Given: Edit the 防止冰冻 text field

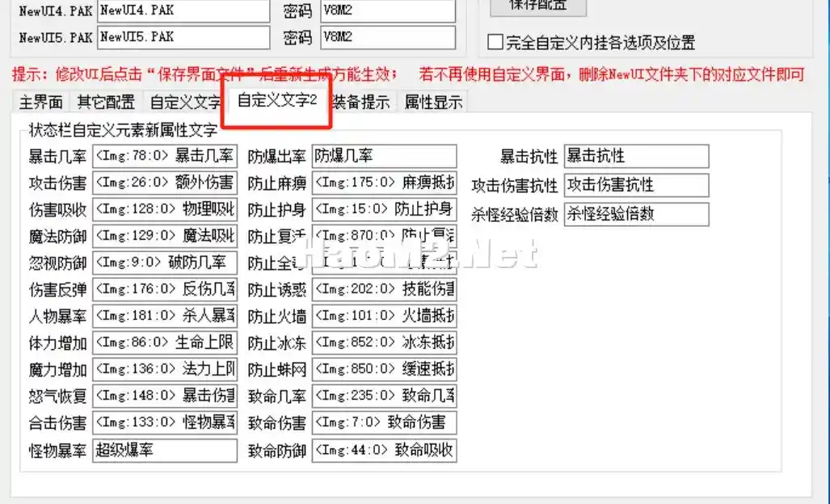Looking at the screenshot, I should click(385, 342).
